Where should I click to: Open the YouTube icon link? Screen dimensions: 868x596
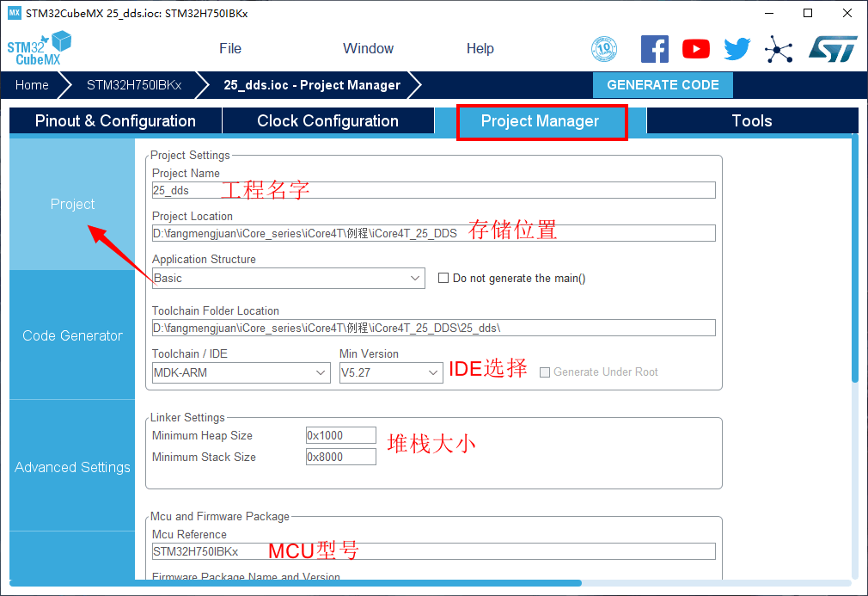click(x=696, y=49)
